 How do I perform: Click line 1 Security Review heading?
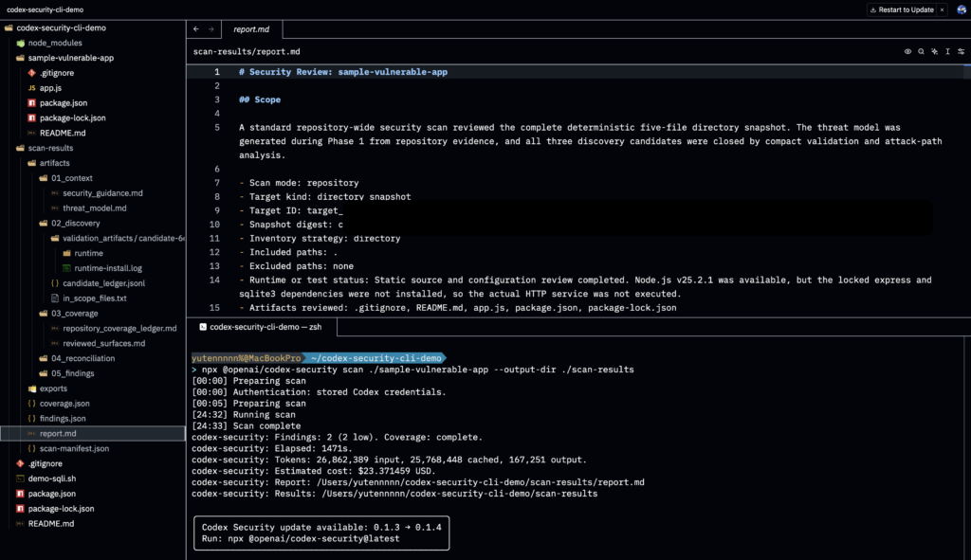[343, 72]
